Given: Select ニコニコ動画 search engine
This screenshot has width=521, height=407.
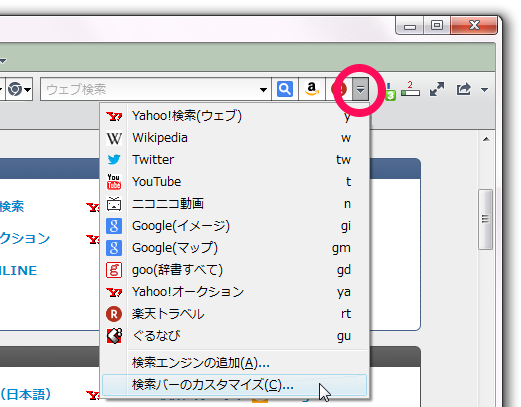Looking at the screenshot, I should click(235, 204).
